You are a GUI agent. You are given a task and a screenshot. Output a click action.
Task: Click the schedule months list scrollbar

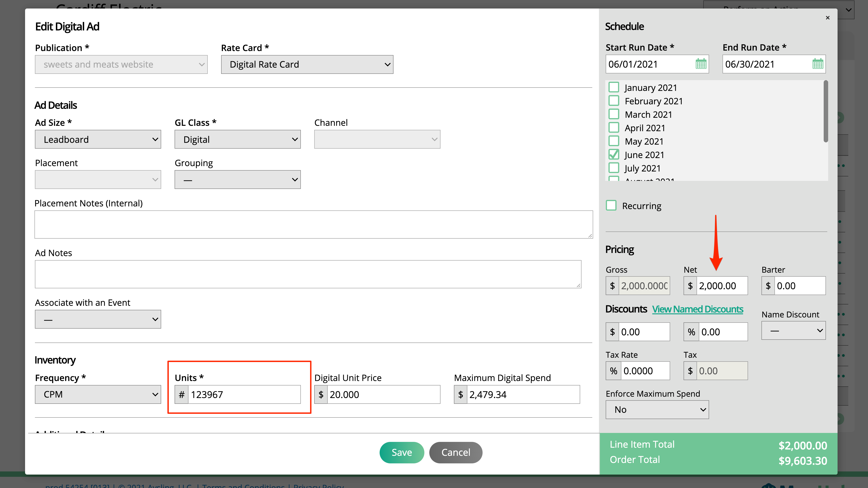[825, 111]
